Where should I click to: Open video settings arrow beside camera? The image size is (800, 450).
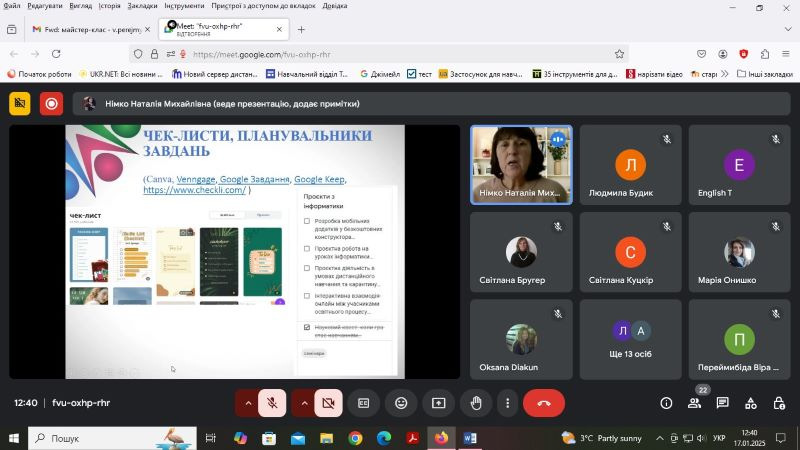[304, 403]
